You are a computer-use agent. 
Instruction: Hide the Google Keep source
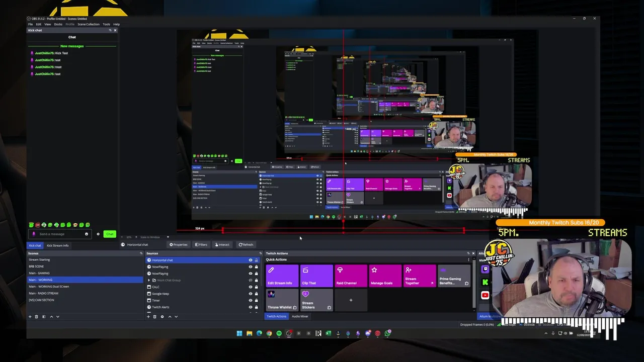[x=250, y=294]
